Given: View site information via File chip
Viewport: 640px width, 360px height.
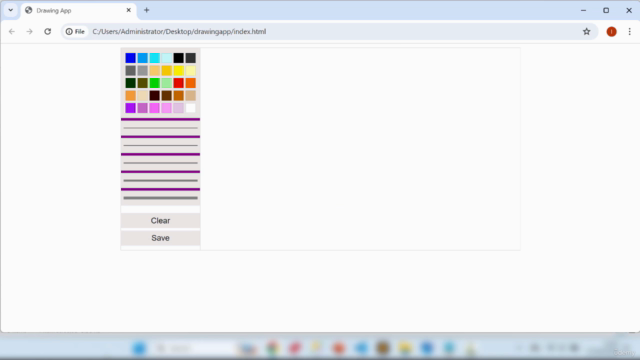Looking at the screenshot, I should [x=76, y=31].
